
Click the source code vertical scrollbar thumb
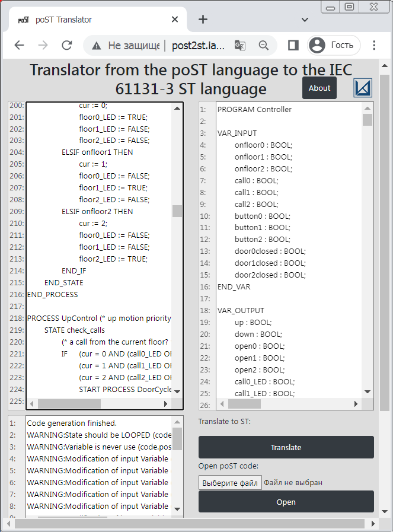[x=177, y=211]
